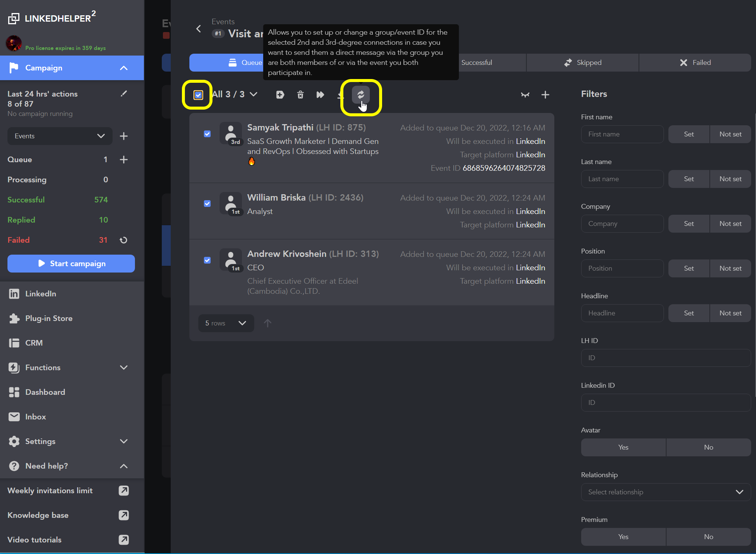Open the 5 rows per page dropdown
The width and height of the screenshot is (756, 554).
(x=226, y=323)
